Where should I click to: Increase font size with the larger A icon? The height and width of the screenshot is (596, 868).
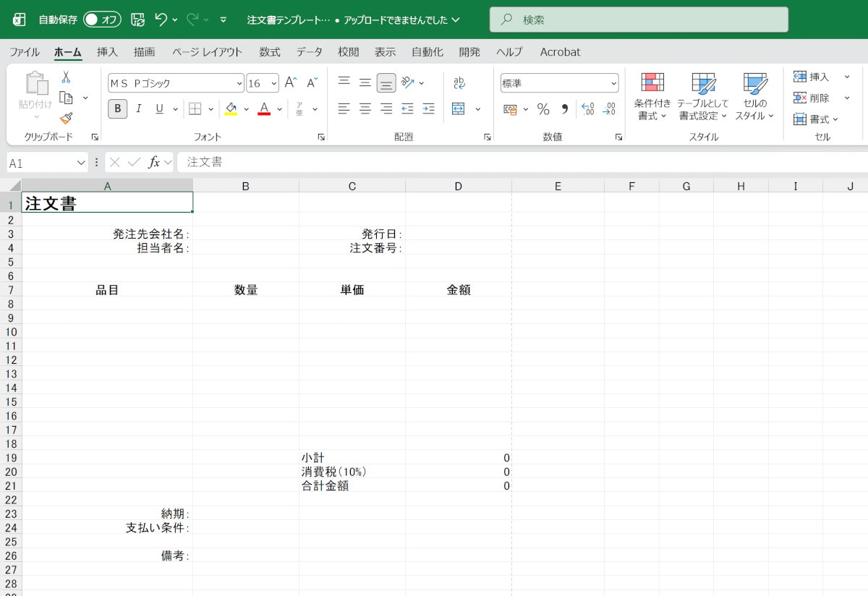(x=290, y=83)
